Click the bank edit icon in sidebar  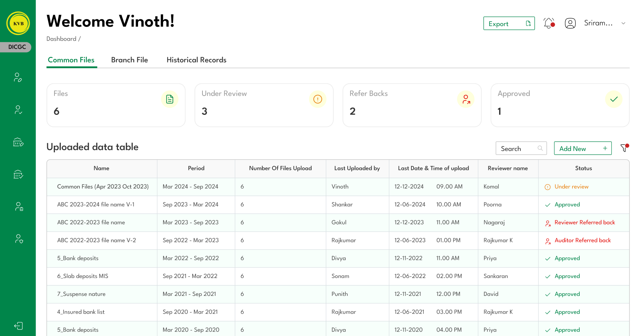[18, 142]
